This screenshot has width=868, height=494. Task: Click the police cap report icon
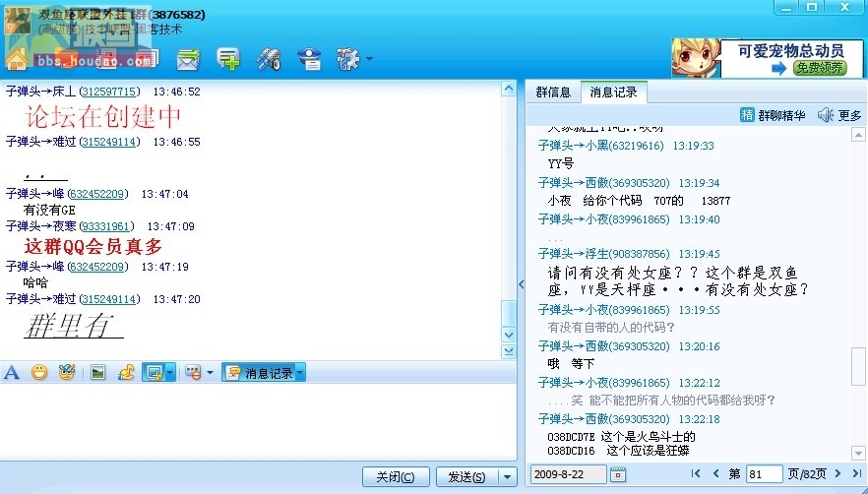pyautogui.click(x=309, y=59)
